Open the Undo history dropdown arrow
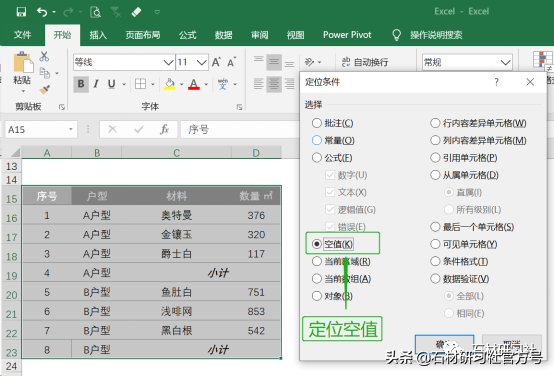The image size is (554, 376). pos(54,12)
